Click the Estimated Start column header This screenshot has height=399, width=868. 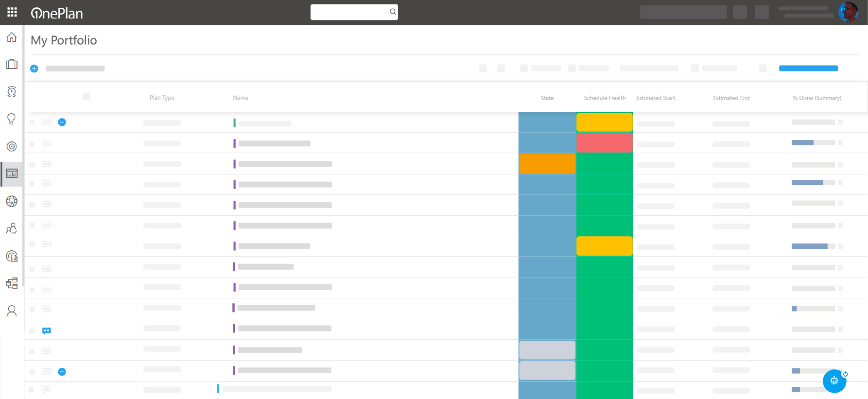656,98
